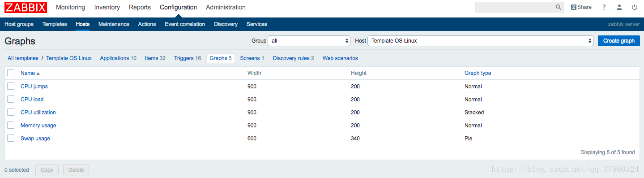Viewport: 644px width, 178px height.
Task: Open the user profile icon
Action: pyautogui.click(x=619, y=7)
